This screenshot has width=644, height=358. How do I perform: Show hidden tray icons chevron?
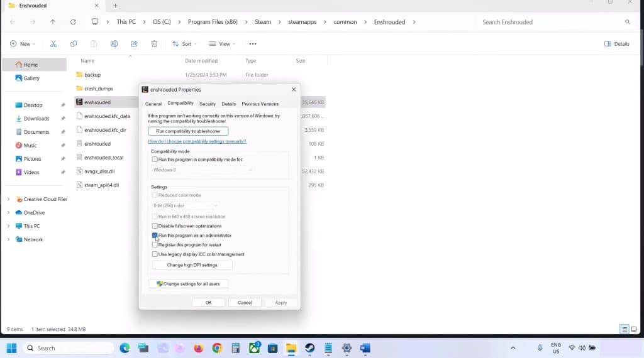coord(513,348)
